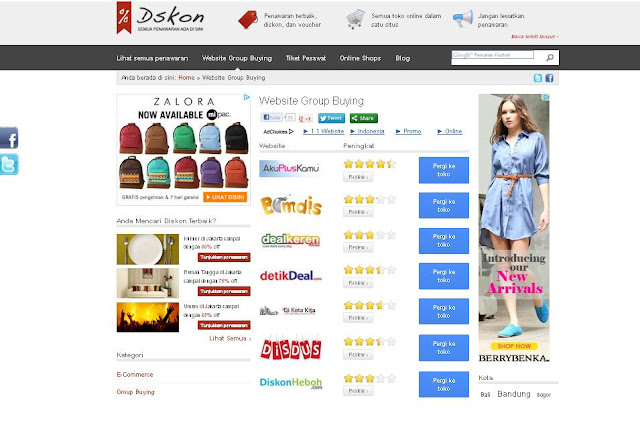Click SHOP NOW on Berrybenka ad
The image size is (640, 429).
click(x=514, y=346)
